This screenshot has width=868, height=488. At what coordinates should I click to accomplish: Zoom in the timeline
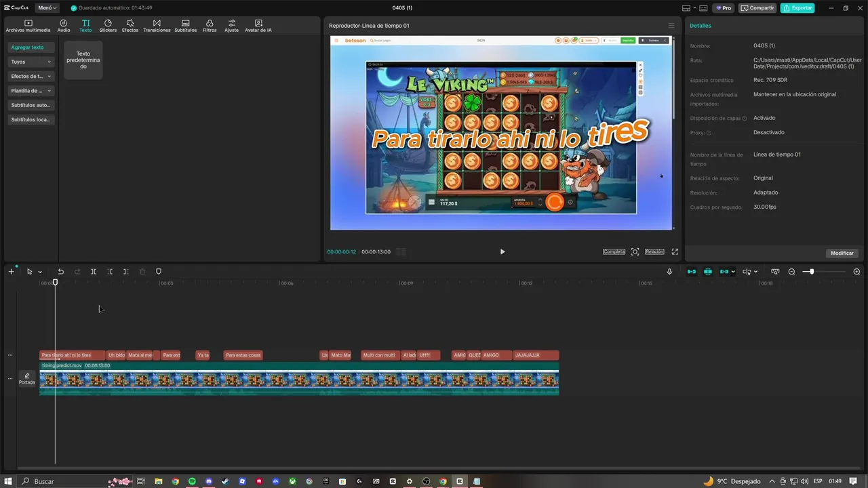[x=856, y=271]
